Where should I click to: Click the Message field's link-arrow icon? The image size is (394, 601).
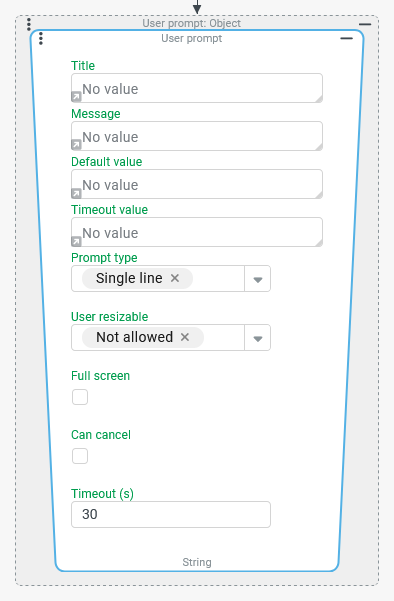coord(76,145)
